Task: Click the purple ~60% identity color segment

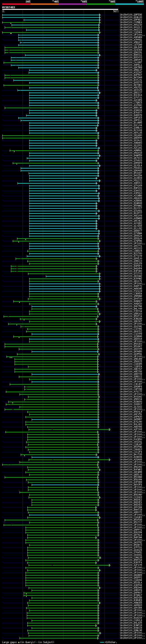Action: click(73, 4)
